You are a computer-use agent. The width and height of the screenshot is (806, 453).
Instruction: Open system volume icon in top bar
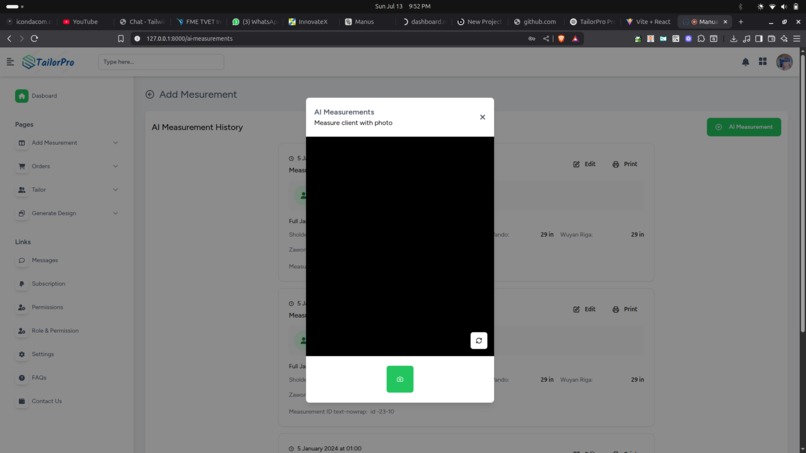click(x=784, y=7)
